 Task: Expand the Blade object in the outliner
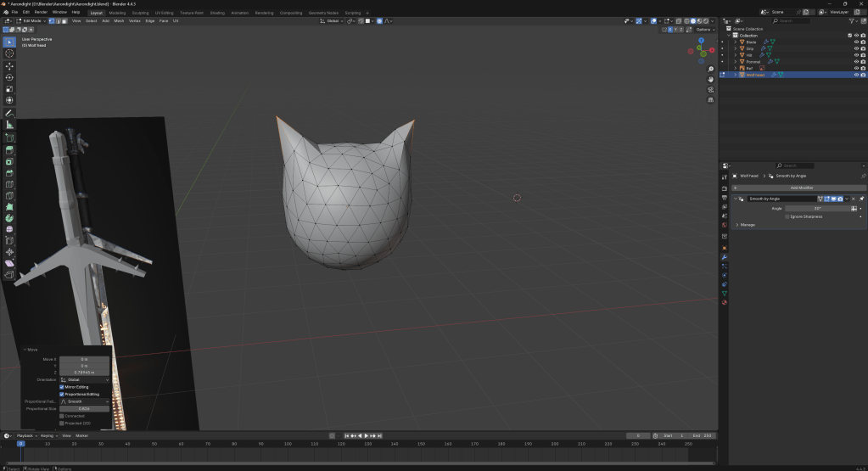tap(736, 42)
